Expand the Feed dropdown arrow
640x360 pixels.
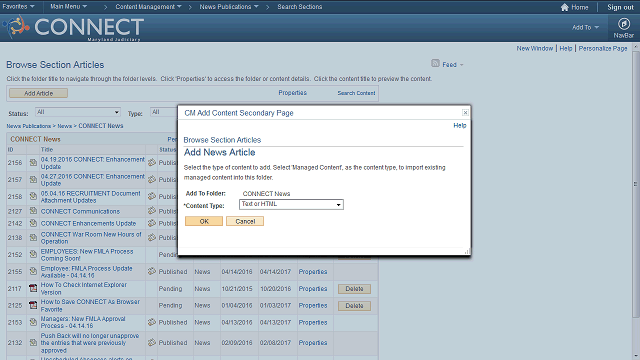(462, 65)
